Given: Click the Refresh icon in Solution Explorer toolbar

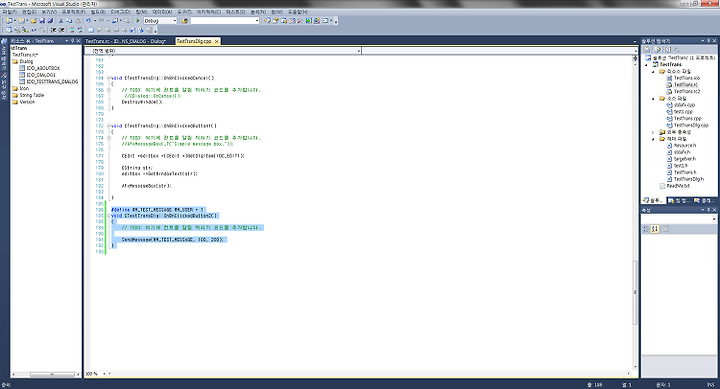Looking at the screenshot, I should pos(668,49).
